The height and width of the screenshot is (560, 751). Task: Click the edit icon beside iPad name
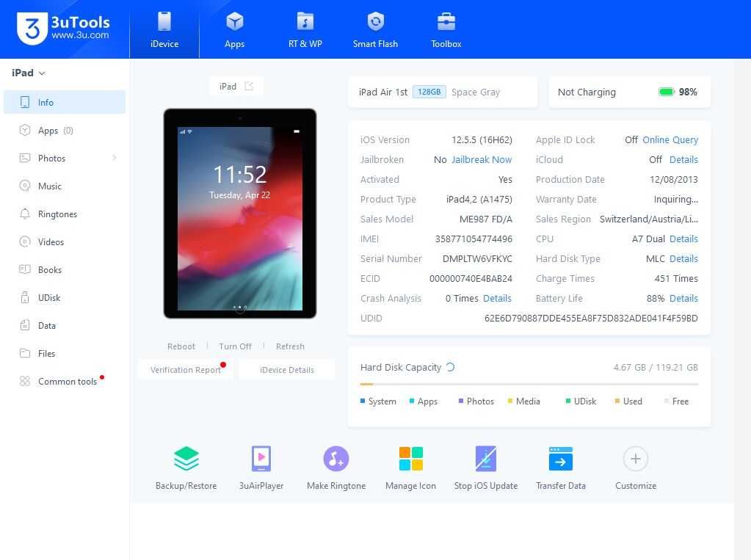tap(249, 86)
